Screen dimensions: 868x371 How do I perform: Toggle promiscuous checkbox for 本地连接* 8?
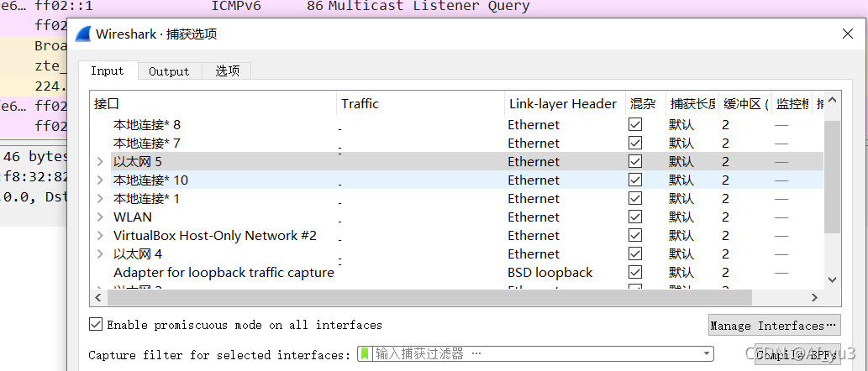pos(635,124)
